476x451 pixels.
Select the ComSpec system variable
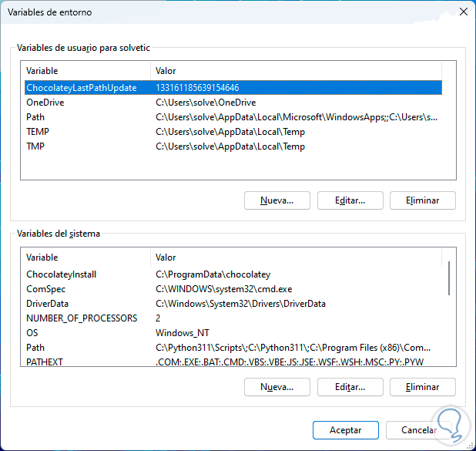click(x=46, y=289)
